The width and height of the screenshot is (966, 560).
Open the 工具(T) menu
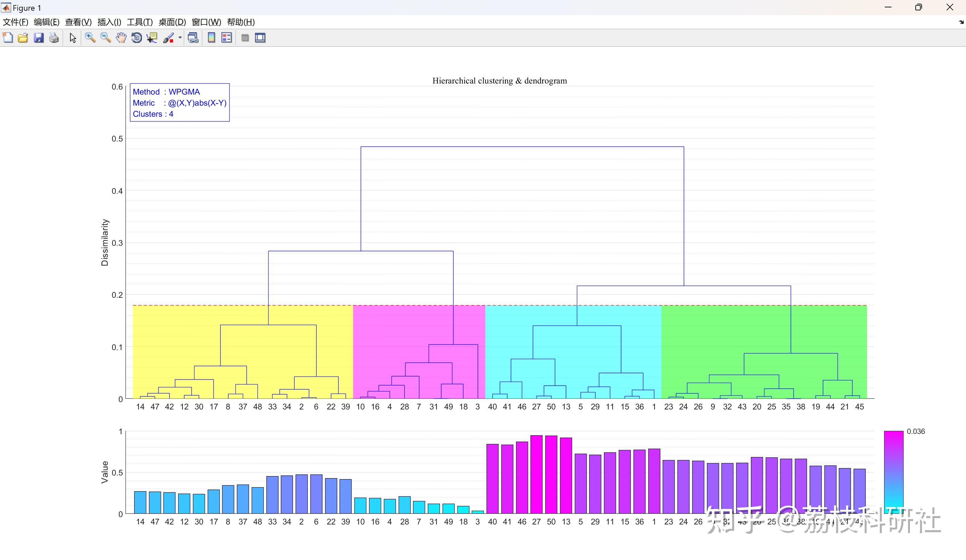[x=140, y=22]
